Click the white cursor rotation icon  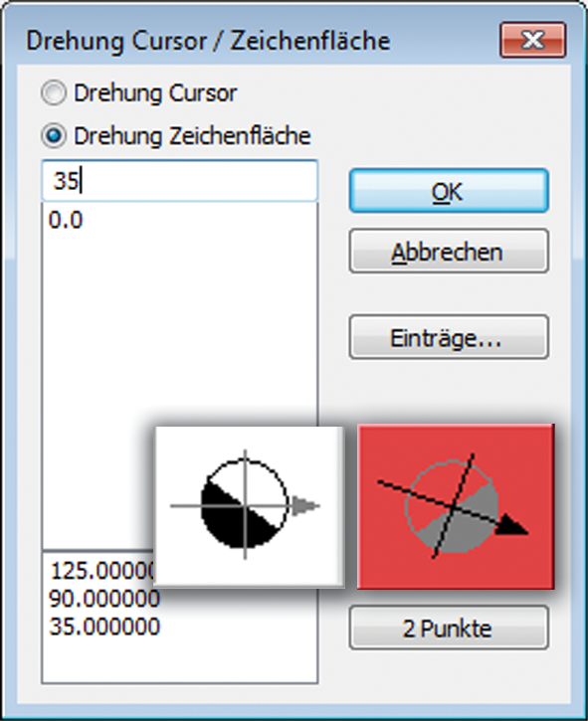pyautogui.click(x=249, y=506)
